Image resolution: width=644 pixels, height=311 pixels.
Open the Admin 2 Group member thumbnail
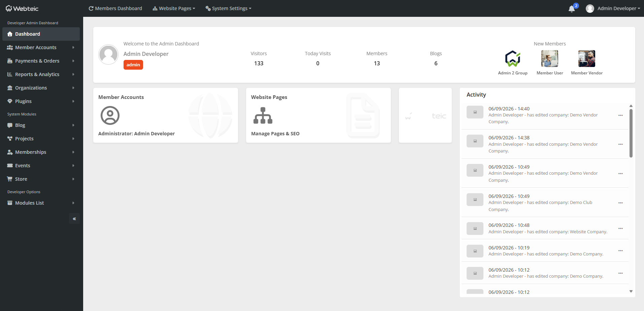[x=513, y=59]
